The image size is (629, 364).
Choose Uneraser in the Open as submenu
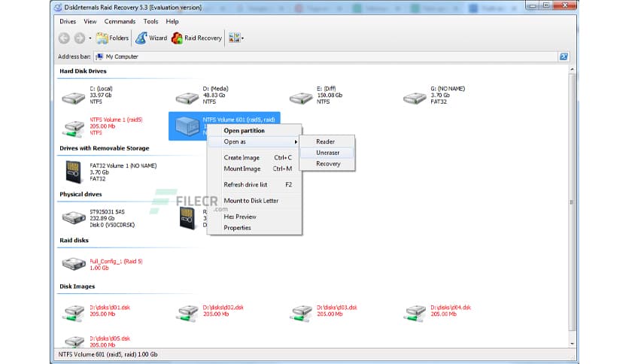coord(327,153)
